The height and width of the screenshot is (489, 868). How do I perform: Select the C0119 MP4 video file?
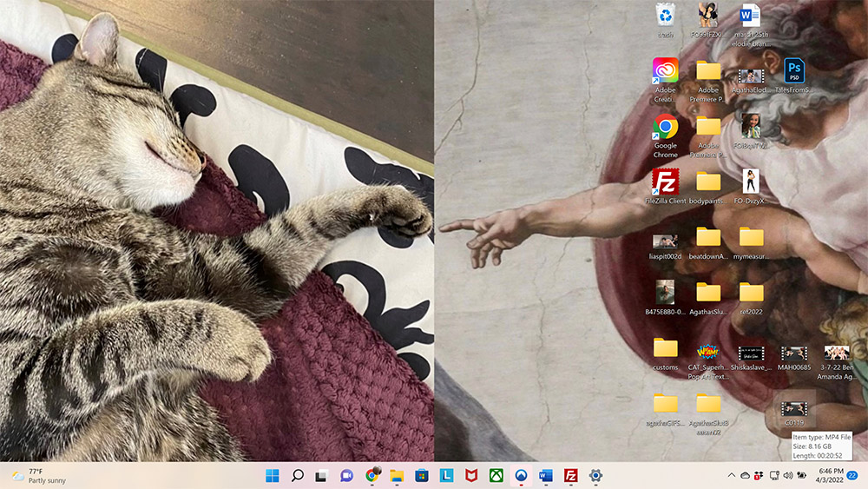point(794,409)
